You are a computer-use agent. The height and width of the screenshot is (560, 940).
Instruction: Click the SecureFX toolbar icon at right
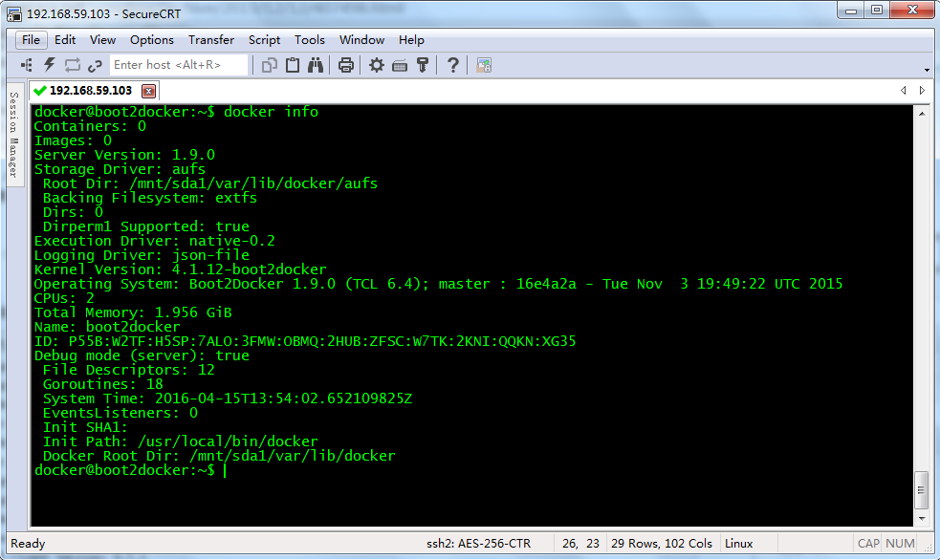click(x=484, y=65)
